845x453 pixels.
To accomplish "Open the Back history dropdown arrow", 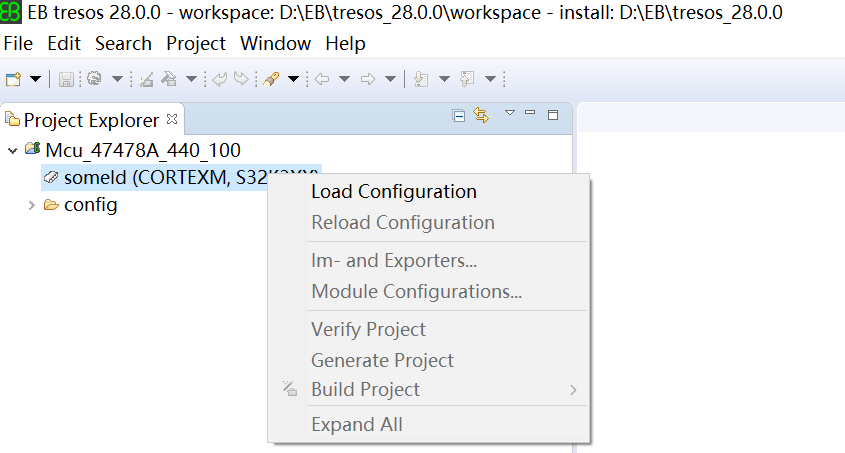I will point(344,80).
